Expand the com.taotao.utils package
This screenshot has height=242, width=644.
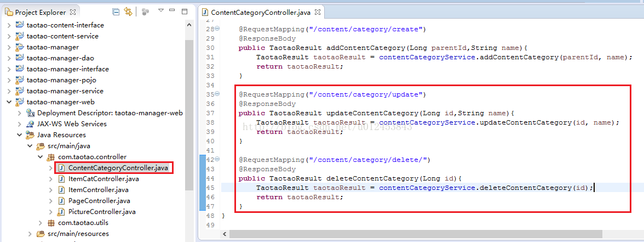(41, 223)
